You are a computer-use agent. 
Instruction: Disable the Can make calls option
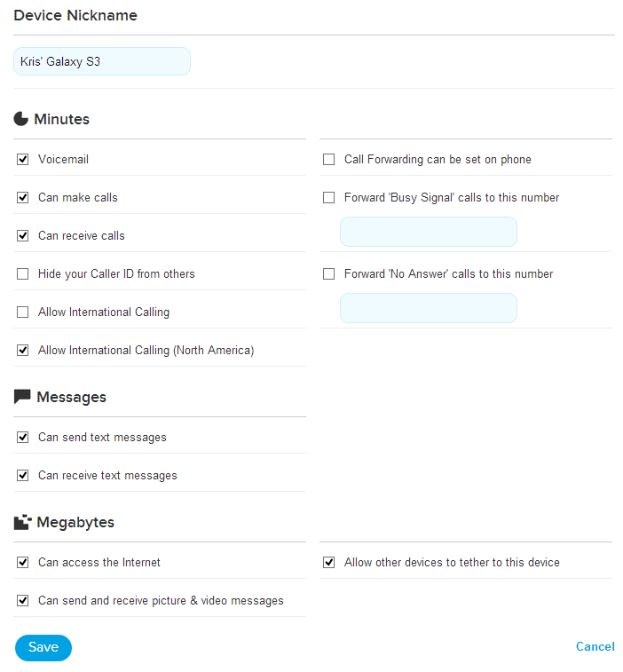[x=23, y=198]
